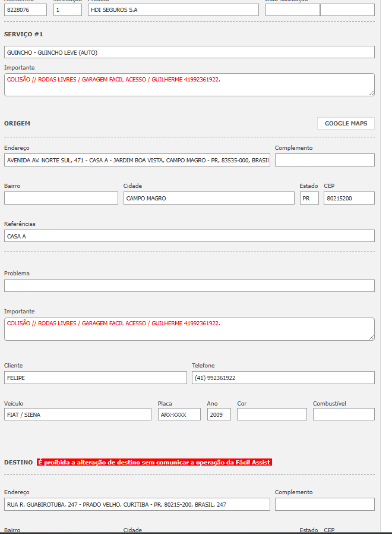Click the Ano field showing 2009
Screen dimensions: 392x534
click(x=219, y=414)
